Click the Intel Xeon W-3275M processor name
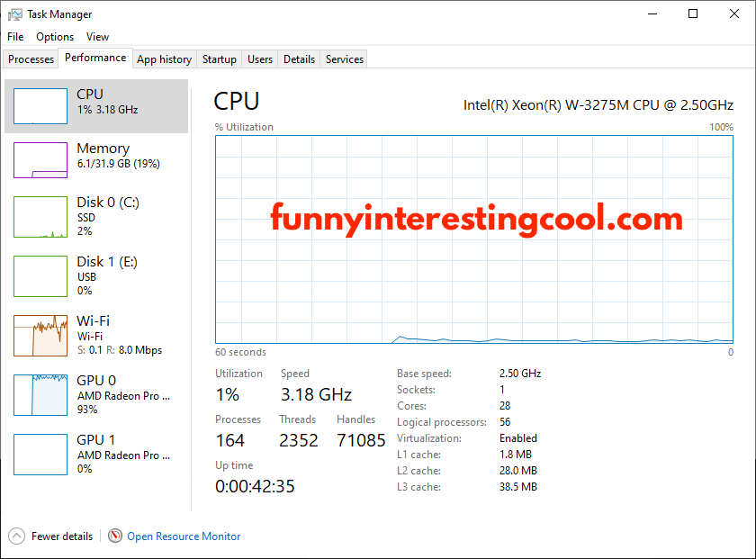The width and height of the screenshot is (756, 559). (598, 104)
